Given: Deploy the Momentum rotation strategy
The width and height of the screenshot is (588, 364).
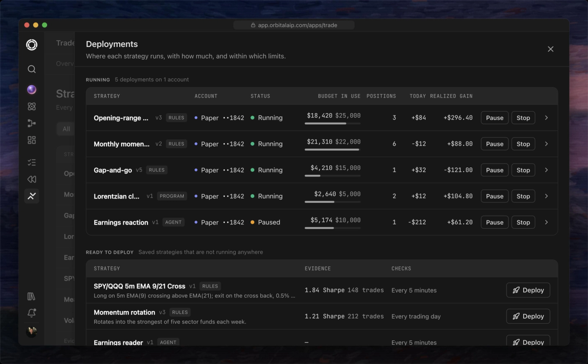Looking at the screenshot, I should click(x=528, y=316).
